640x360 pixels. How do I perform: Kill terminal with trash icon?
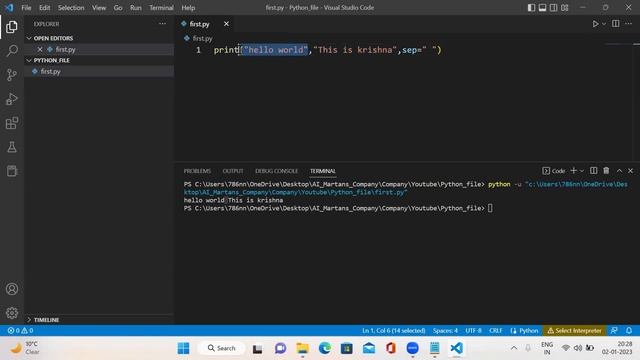point(606,171)
